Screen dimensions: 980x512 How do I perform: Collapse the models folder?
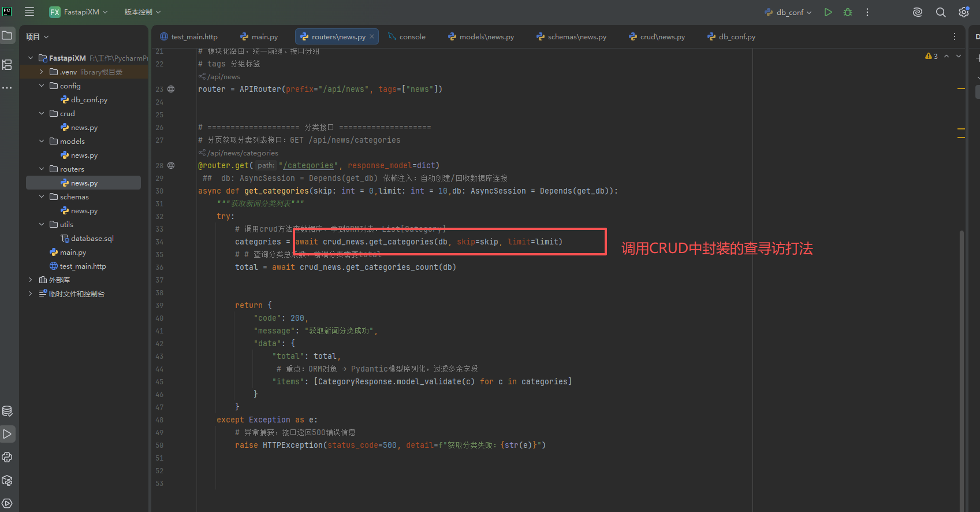tap(42, 141)
